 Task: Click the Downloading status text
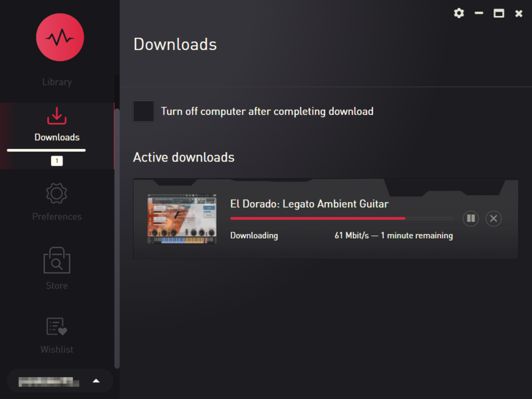coord(254,235)
